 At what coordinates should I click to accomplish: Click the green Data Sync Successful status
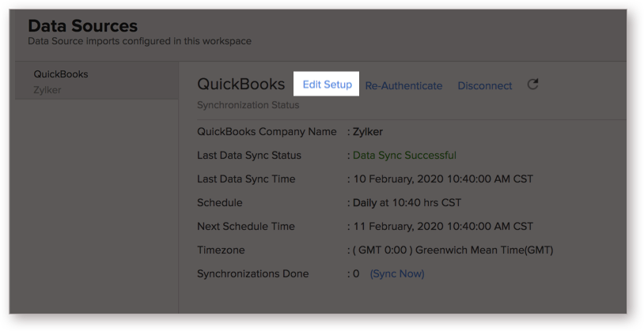coord(404,156)
